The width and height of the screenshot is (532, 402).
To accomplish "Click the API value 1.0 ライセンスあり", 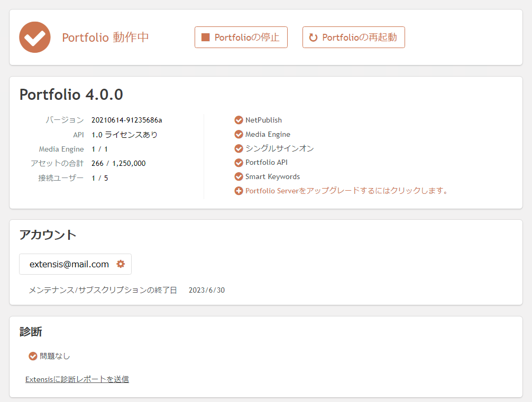I will [x=124, y=135].
